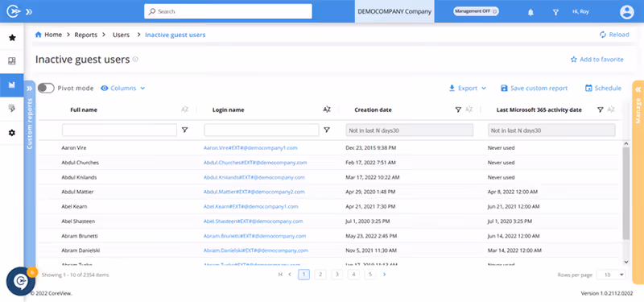
Task: Click Creation date header filter icon
Action: 458,110
